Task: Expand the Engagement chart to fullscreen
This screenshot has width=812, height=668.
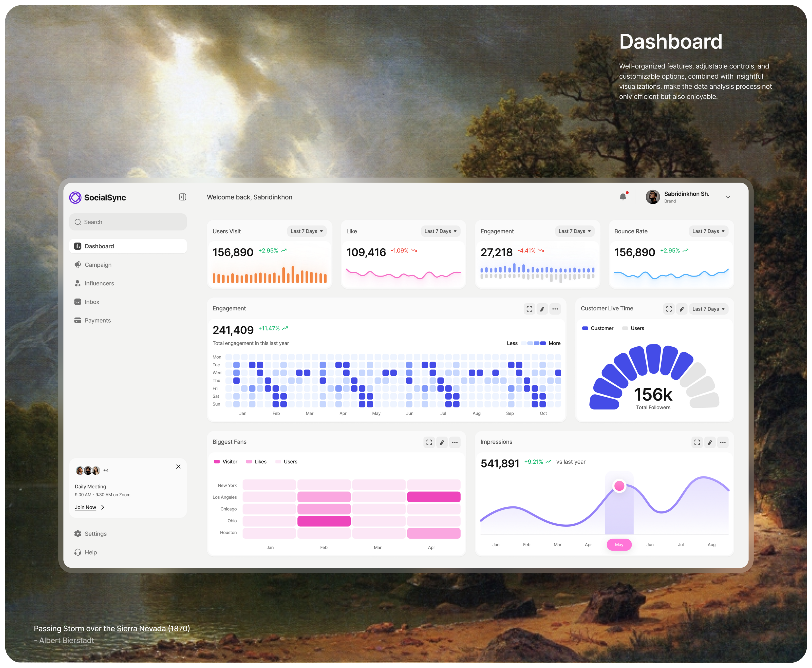Action: 529,309
